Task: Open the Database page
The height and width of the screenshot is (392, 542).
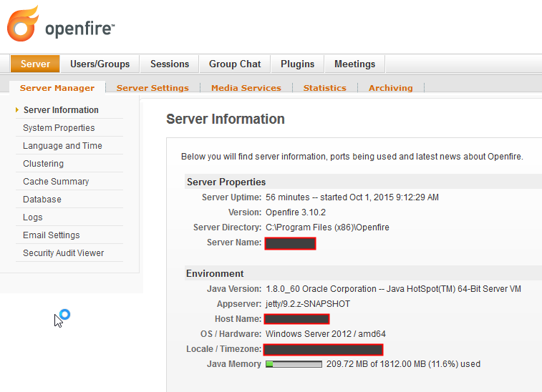Action: [42, 200]
